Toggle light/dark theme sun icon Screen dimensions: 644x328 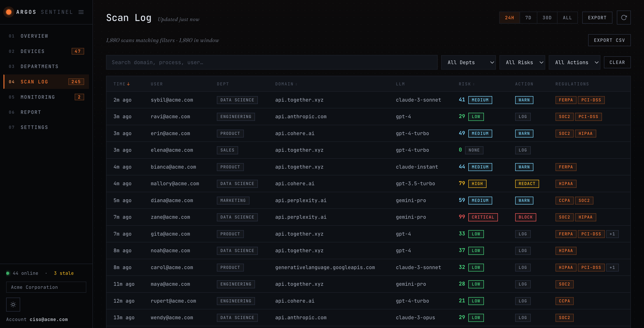pyautogui.click(x=13, y=304)
